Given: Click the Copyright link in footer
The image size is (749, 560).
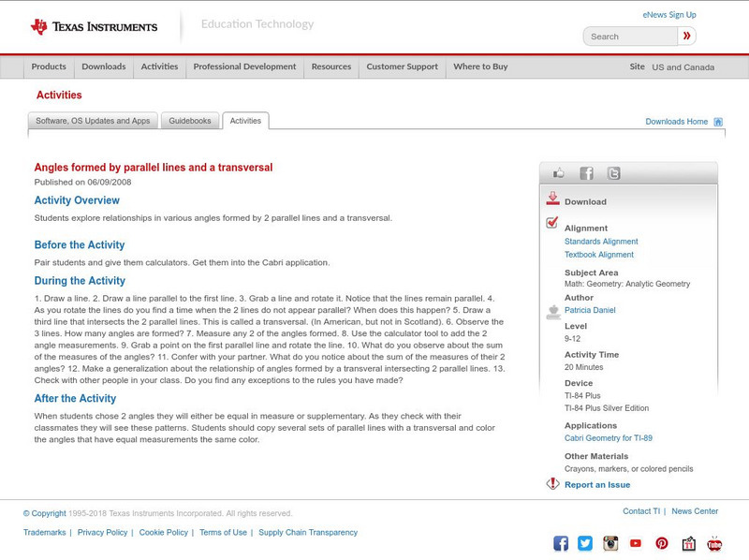Looking at the screenshot, I should [44, 514].
